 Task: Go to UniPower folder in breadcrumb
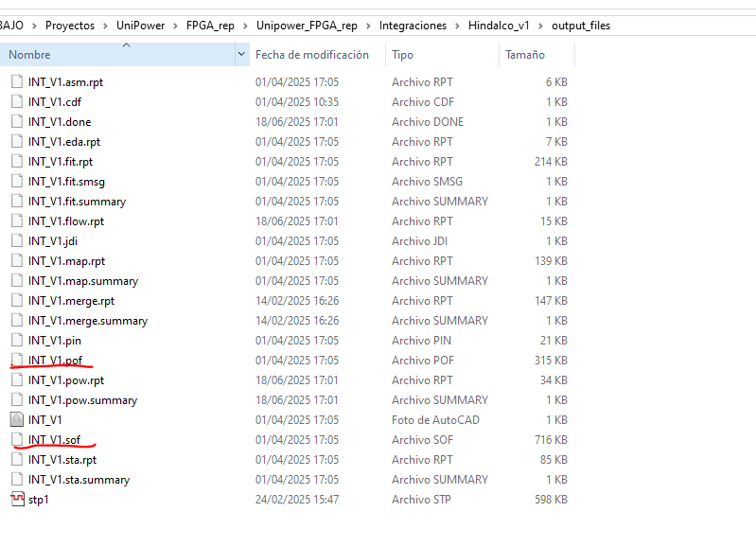coord(140,26)
